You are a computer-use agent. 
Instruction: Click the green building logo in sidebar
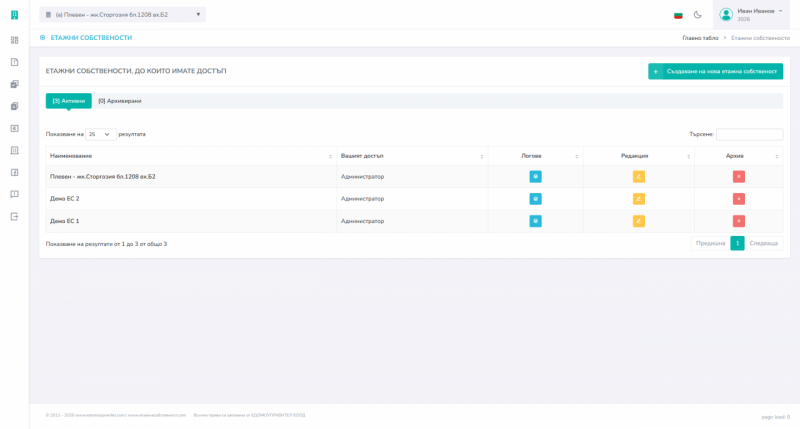[14, 15]
